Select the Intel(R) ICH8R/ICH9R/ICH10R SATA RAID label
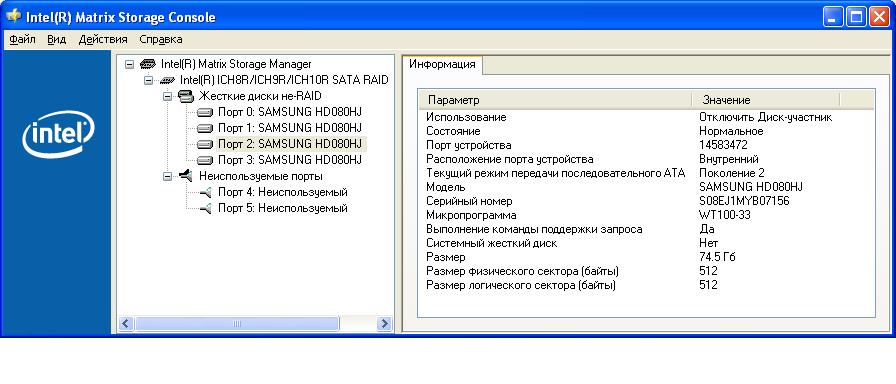The width and height of the screenshot is (896, 384). click(x=284, y=80)
